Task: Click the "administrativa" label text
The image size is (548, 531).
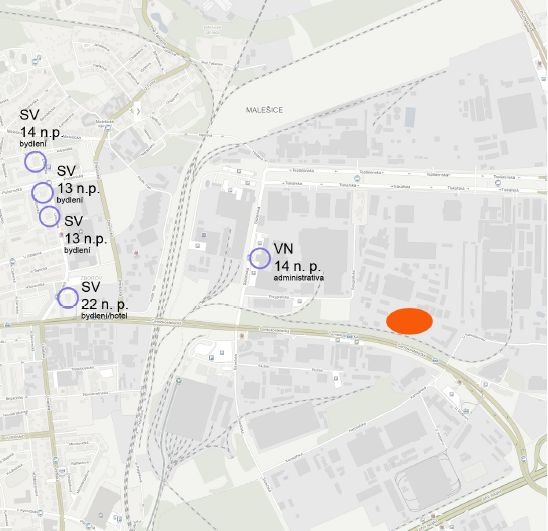Action: (x=298, y=278)
